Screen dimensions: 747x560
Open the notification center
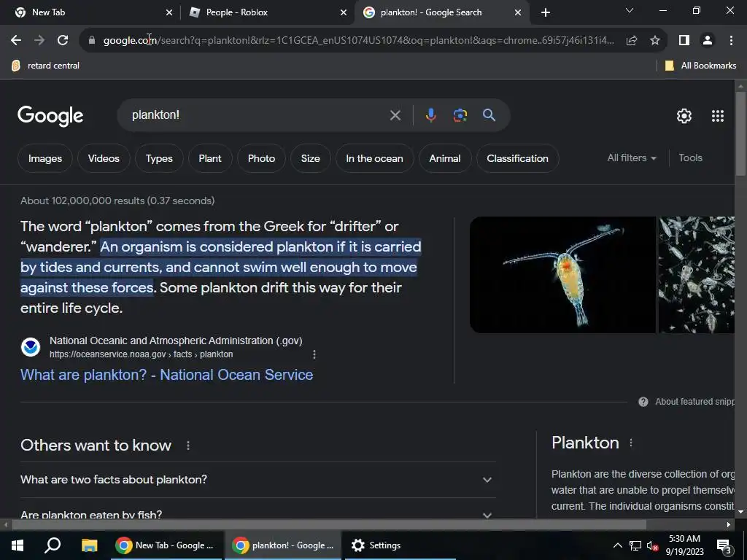(x=724, y=545)
